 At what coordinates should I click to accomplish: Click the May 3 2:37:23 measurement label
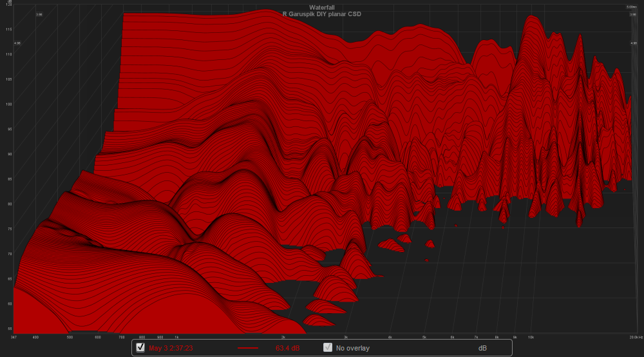(x=171, y=348)
